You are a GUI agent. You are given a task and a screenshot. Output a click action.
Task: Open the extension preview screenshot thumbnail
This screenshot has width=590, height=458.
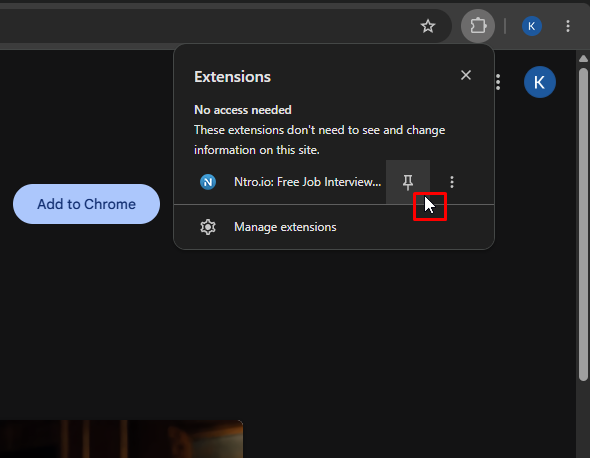click(121, 439)
